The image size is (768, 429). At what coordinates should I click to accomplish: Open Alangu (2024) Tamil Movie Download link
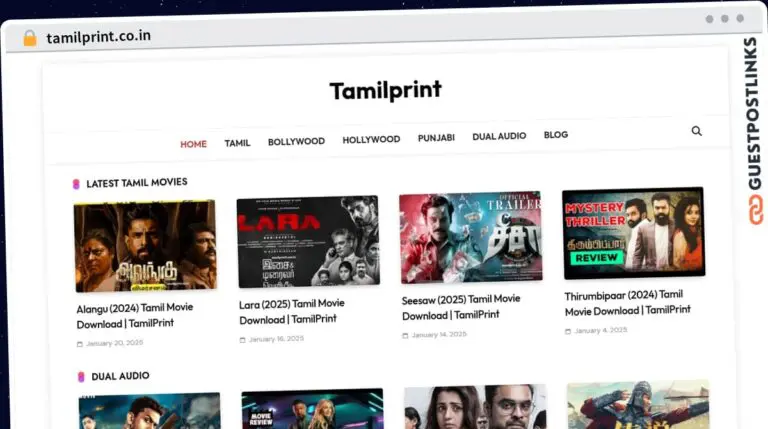[x=134, y=315]
